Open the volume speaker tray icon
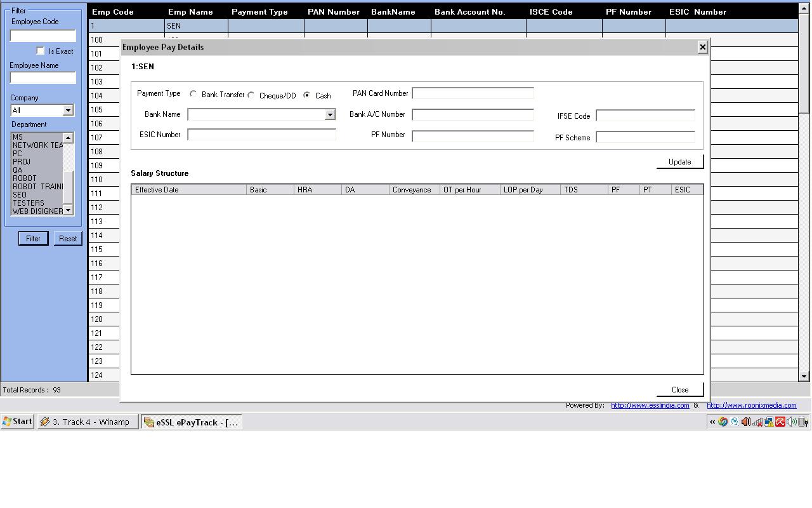Viewport: 812px width, 508px height. point(792,422)
